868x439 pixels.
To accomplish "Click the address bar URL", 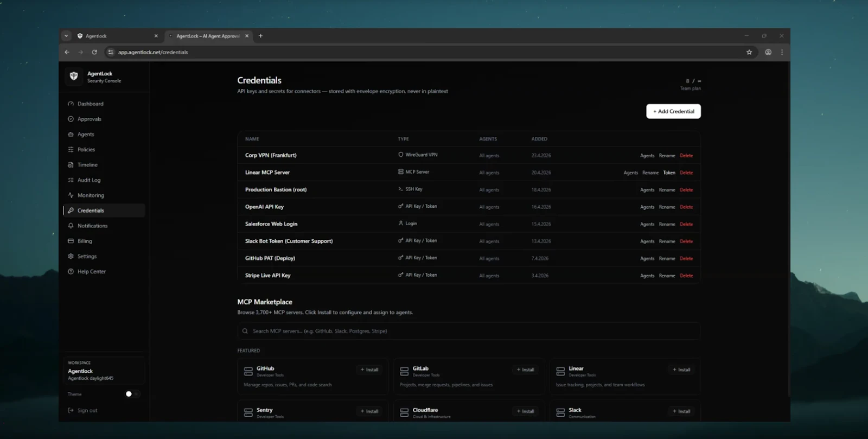I will pos(153,52).
